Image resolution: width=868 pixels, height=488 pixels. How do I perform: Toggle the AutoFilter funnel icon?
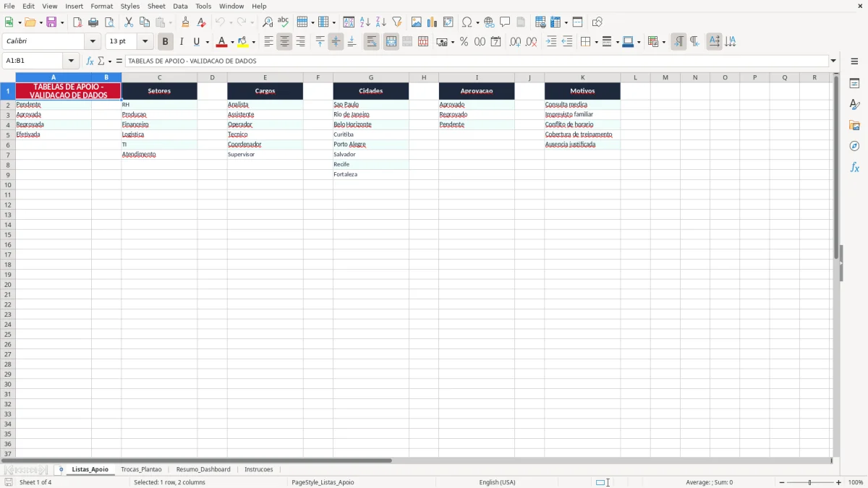pyautogui.click(x=396, y=22)
